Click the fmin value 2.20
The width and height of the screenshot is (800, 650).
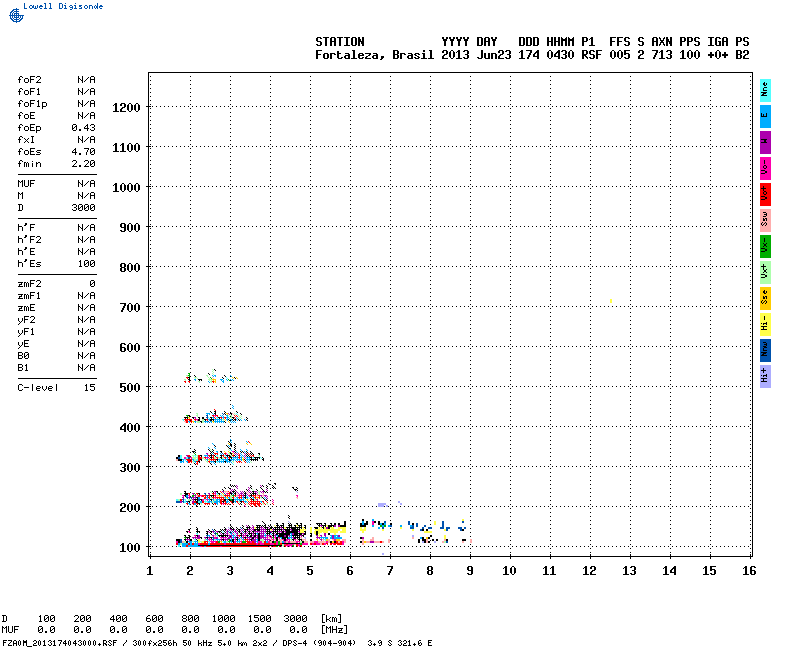pyautogui.click(x=83, y=164)
